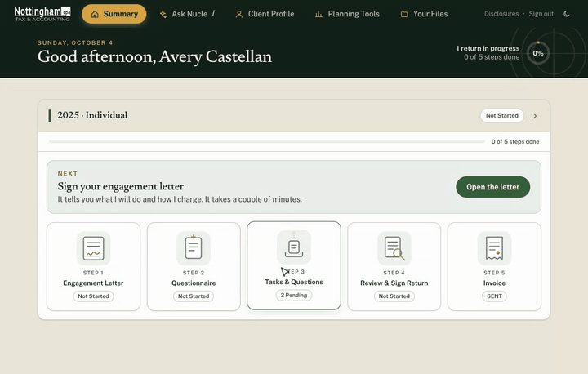Open the Invoice step card
588x374 pixels.
click(494, 267)
